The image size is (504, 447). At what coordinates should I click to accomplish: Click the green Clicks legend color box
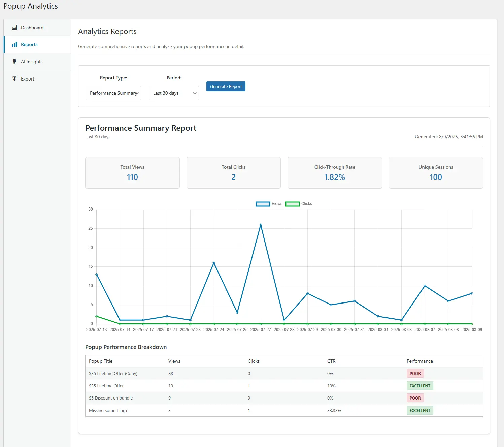(292, 204)
